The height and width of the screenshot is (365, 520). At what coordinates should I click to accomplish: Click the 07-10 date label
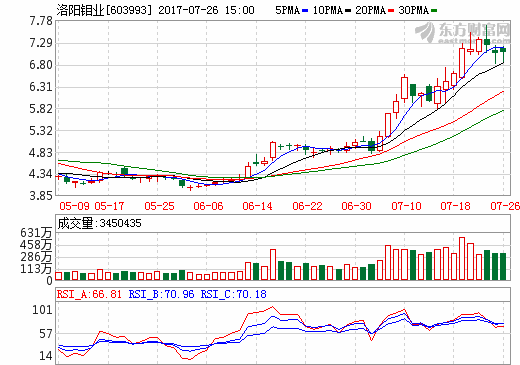pyautogui.click(x=406, y=206)
